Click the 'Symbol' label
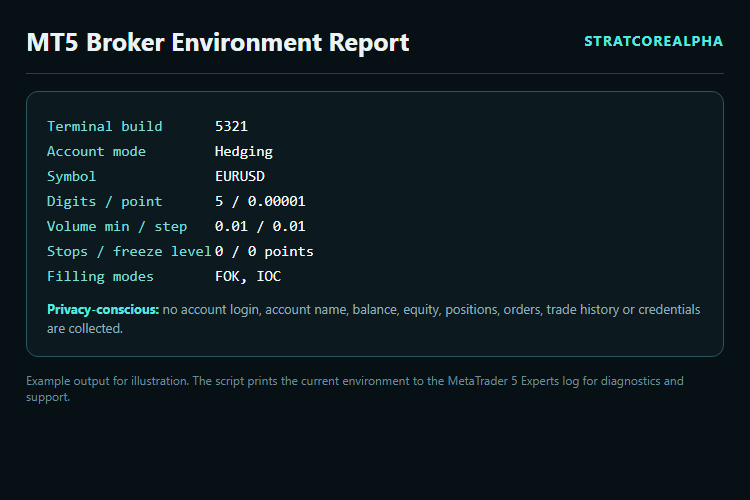Image resolution: width=750 pixels, height=500 pixels. (x=71, y=177)
